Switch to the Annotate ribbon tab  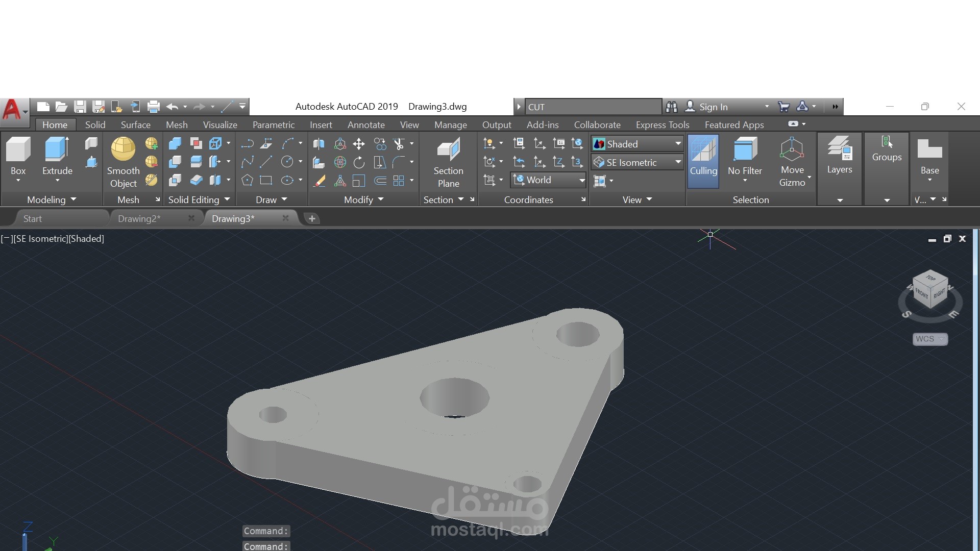366,124
